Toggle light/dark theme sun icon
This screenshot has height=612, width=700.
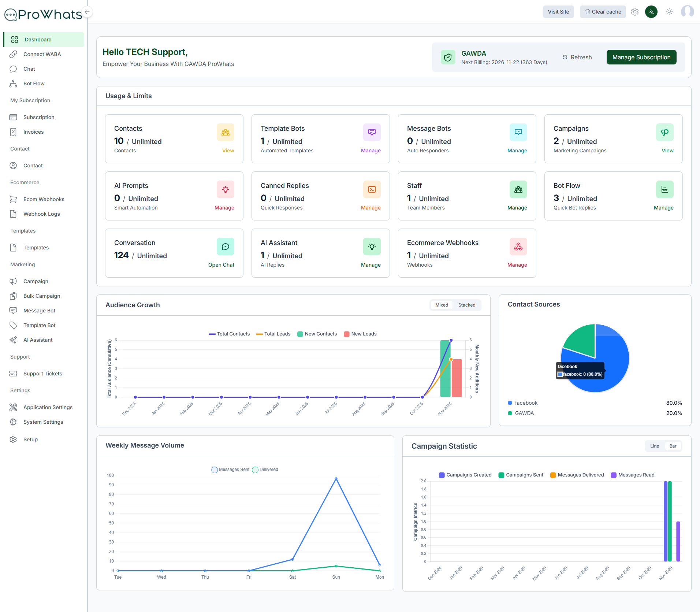point(669,12)
